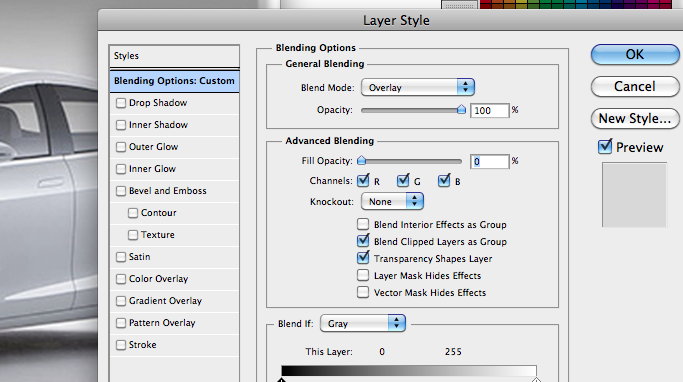Click the Fill Opacity value field

489,162
